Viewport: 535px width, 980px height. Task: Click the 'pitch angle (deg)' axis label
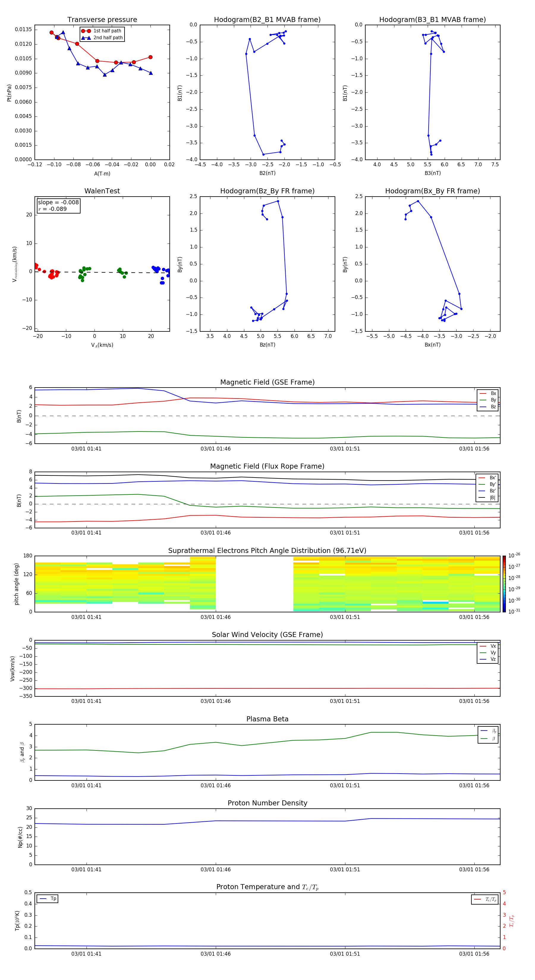point(16,584)
